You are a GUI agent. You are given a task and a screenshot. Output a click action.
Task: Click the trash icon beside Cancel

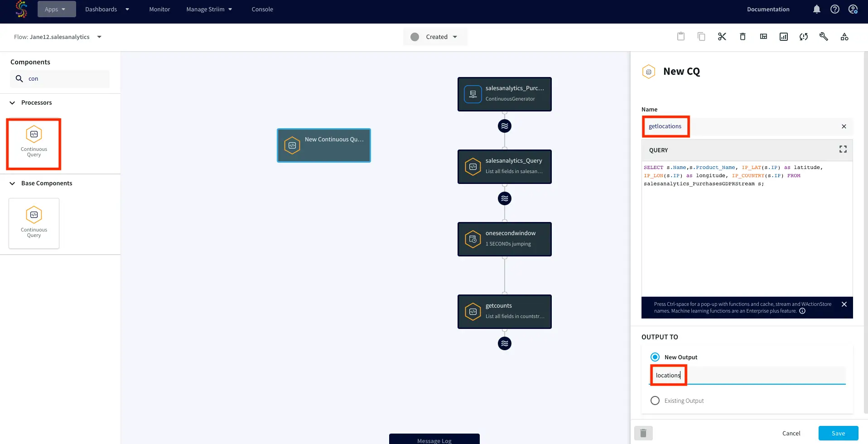click(x=643, y=433)
